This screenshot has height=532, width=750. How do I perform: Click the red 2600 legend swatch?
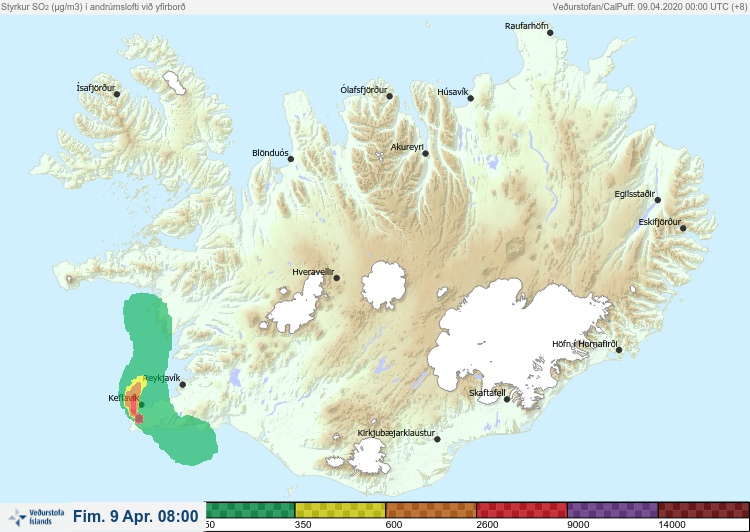tap(522, 510)
